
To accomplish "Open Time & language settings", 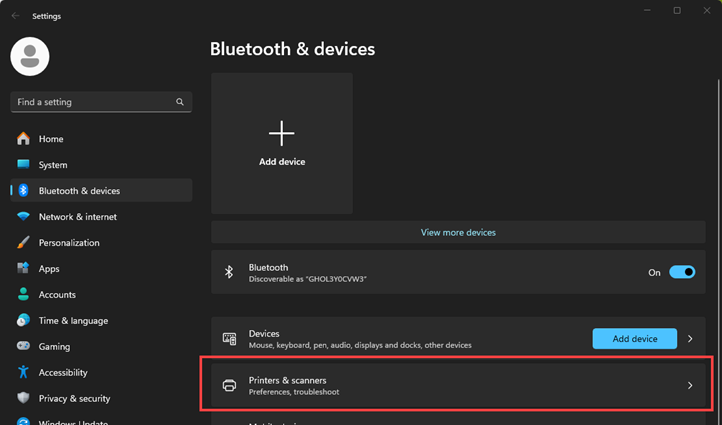I will pos(73,321).
